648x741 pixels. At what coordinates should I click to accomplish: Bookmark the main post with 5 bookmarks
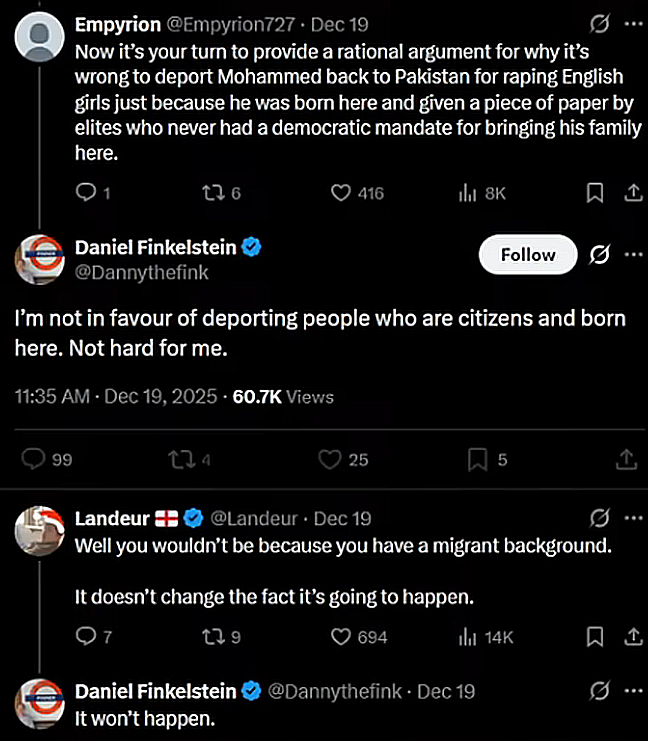tap(477, 459)
